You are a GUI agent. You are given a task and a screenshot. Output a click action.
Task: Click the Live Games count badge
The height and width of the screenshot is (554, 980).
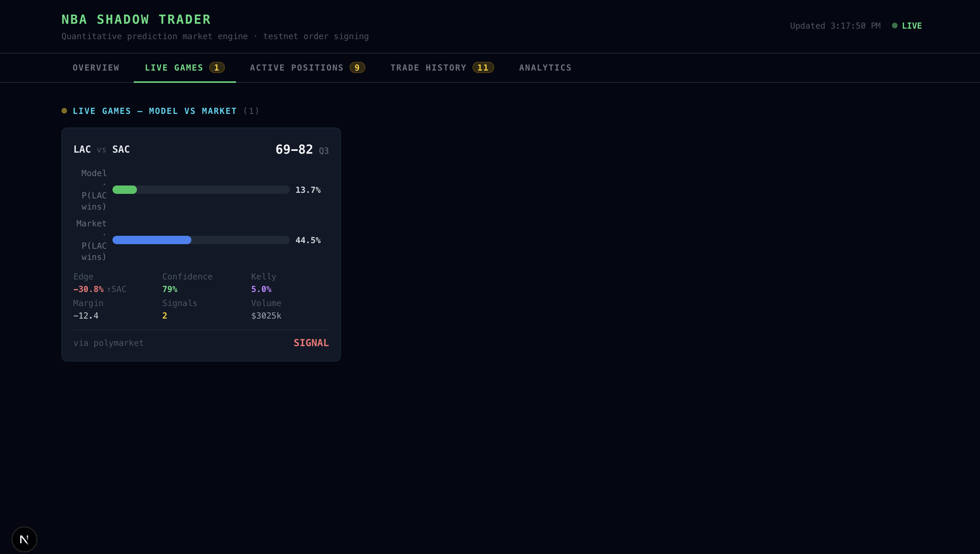pyautogui.click(x=217, y=68)
